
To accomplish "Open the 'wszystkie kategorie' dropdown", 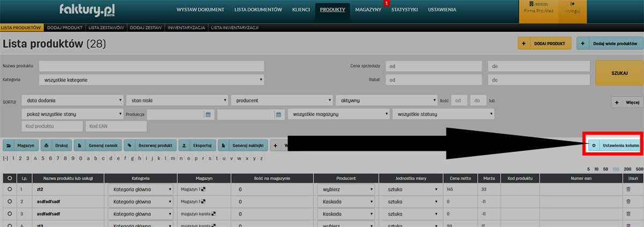I will (151, 80).
